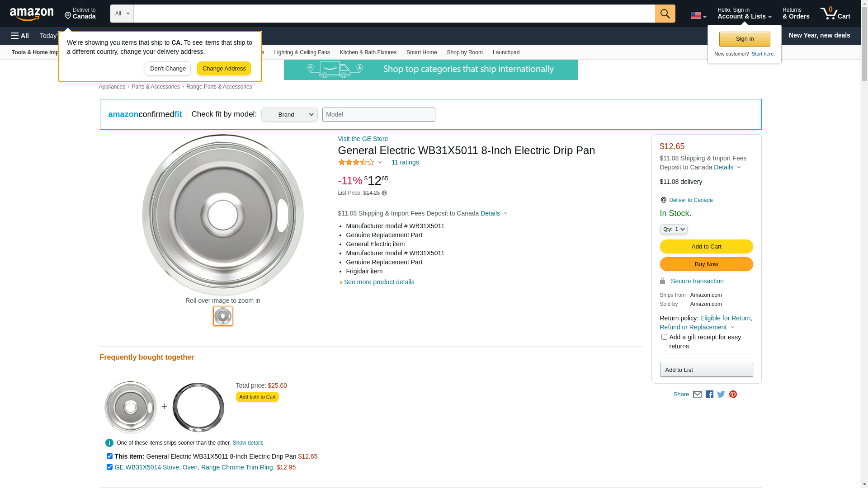Uncheck the GE WB31X5014 Trim Ring checkbox
868x488 pixels.
pyautogui.click(x=109, y=467)
